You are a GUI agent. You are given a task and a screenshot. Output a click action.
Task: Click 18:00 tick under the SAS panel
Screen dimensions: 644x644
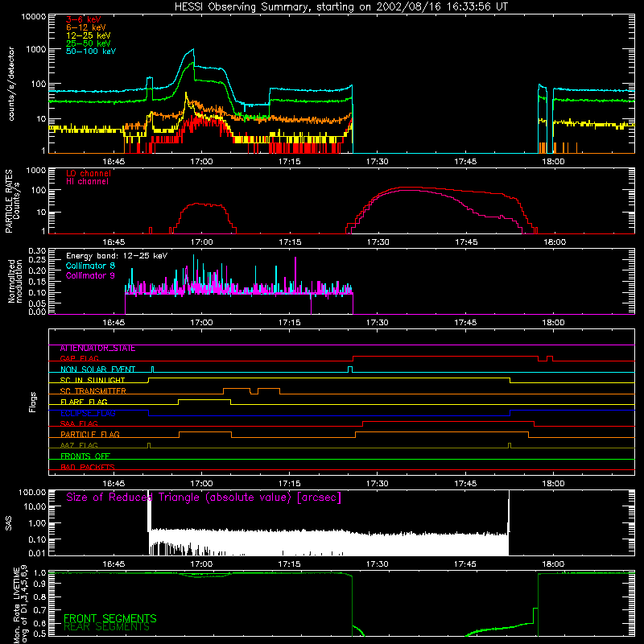(553, 564)
